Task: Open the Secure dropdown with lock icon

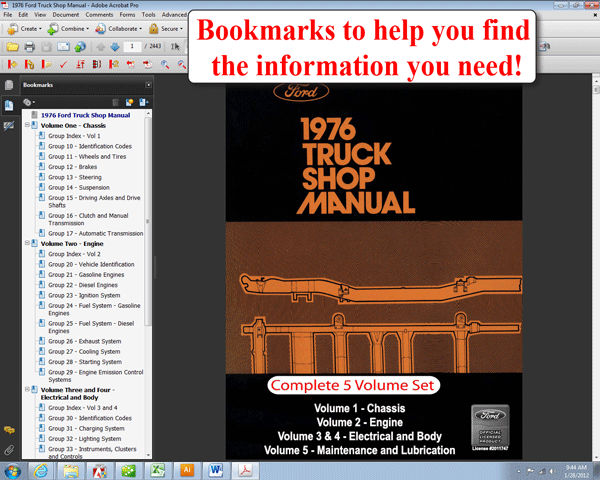Action: [166, 29]
